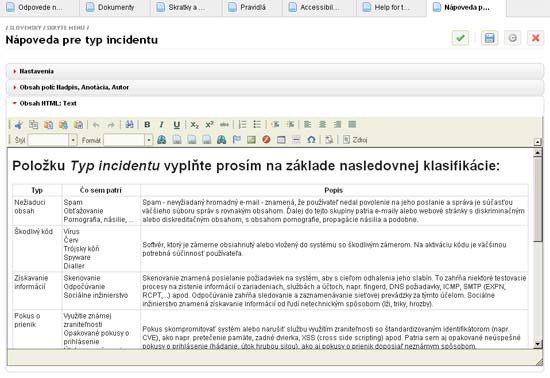The width and height of the screenshot is (550, 378).
Task: Click the 'Popis' table header cell
Action: point(334,190)
